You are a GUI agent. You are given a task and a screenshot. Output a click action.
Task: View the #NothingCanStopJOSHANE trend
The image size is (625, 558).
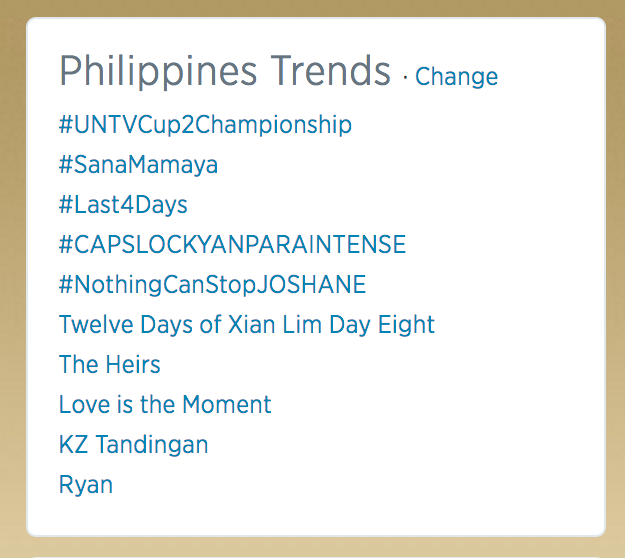click(212, 285)
